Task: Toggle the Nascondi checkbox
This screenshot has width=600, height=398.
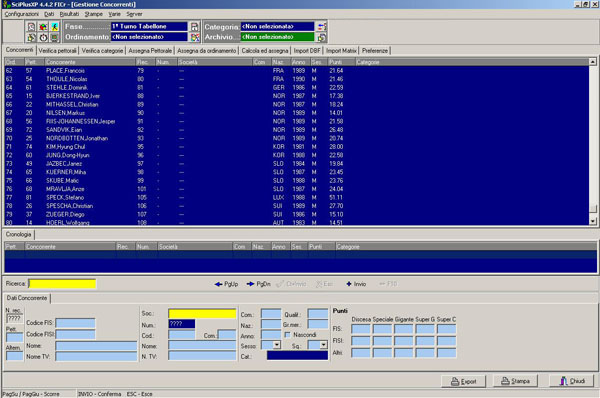Action: click(287, 335)
